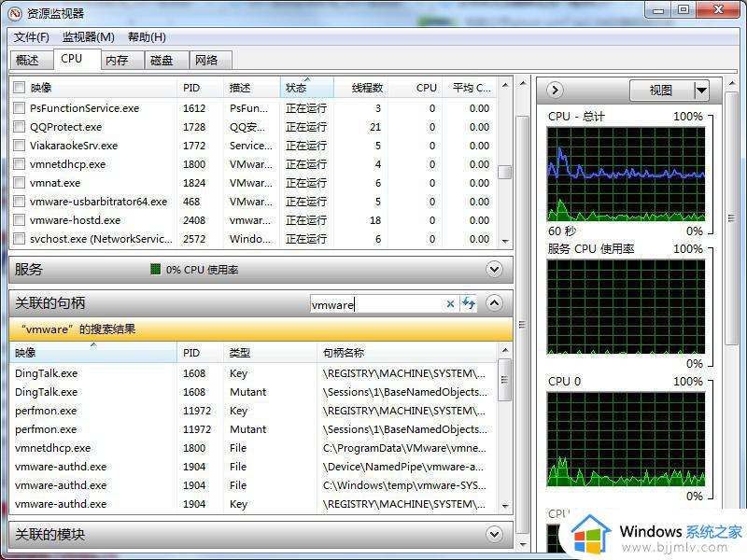Image resolution: width=747 pixels, height=560 pixels.
Task: Click handles list scroll-down arrow
Action: [x=505, y=506]
